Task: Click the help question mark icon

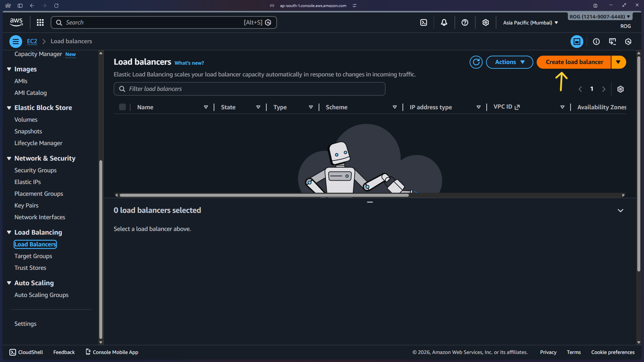Action: (x=465, y=22)
